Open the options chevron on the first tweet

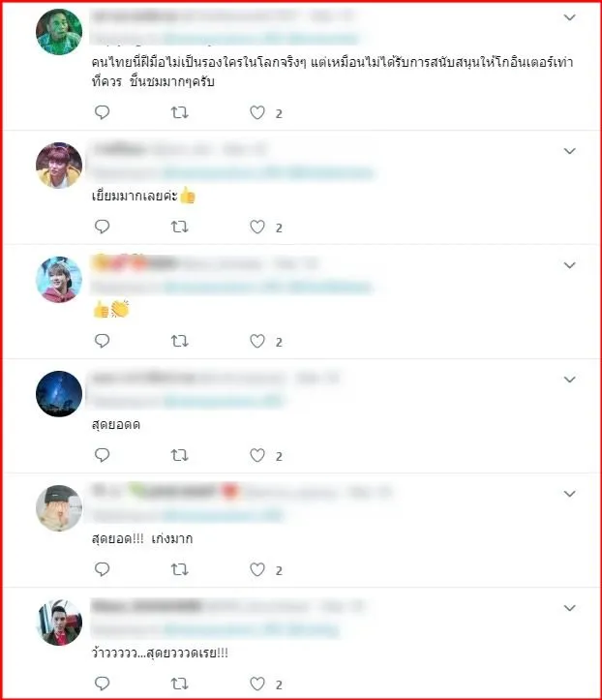(x=569, y=17)
